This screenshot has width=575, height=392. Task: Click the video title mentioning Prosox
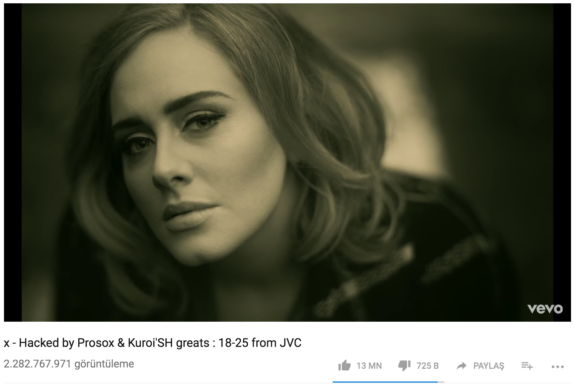[153, 343]
